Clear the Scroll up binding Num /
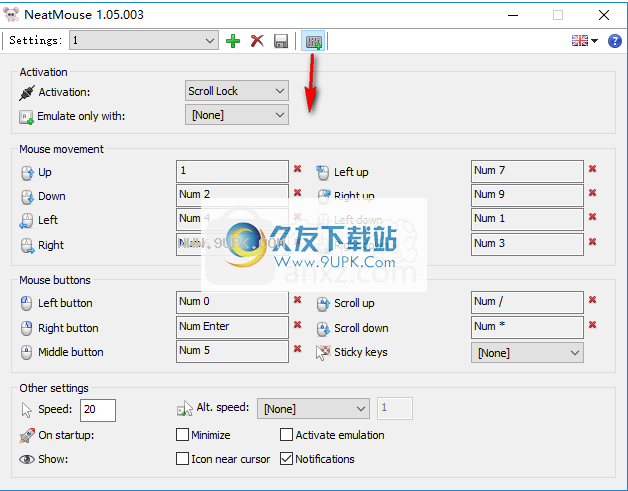 (x=592, y=300)
